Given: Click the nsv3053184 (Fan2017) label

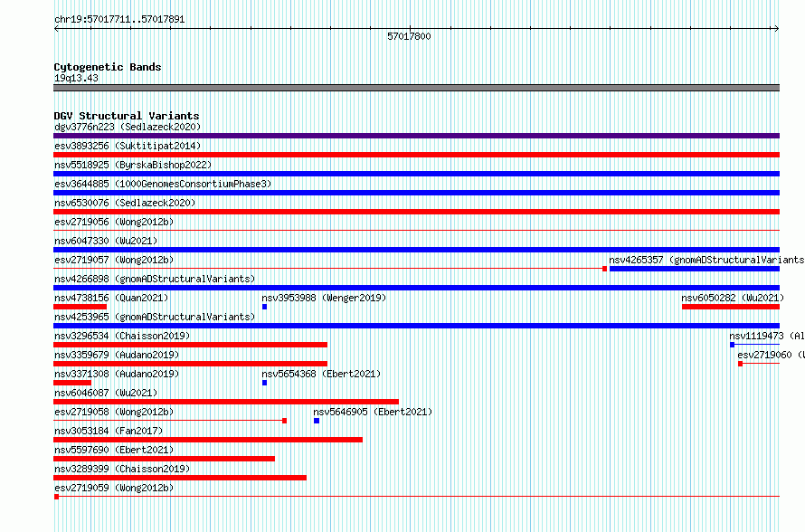Looking at the screenshot, I should (x=109, y=431).
